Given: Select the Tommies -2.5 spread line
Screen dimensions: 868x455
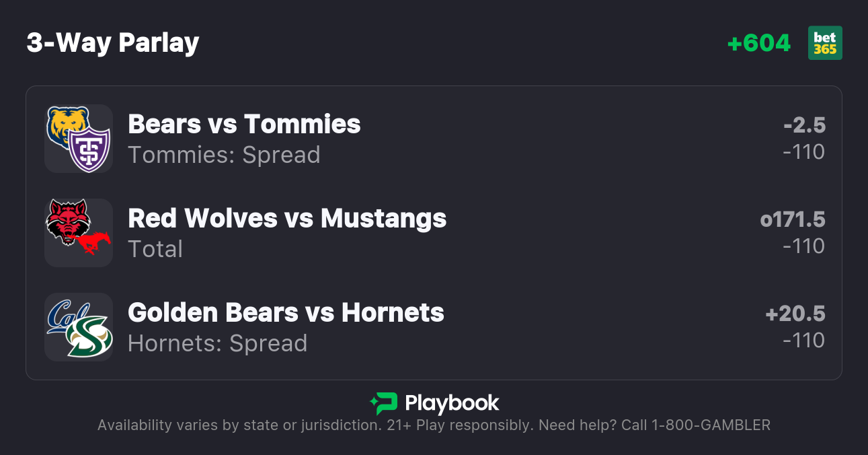Looking at the screenshot, I should [x=804, y=125].
